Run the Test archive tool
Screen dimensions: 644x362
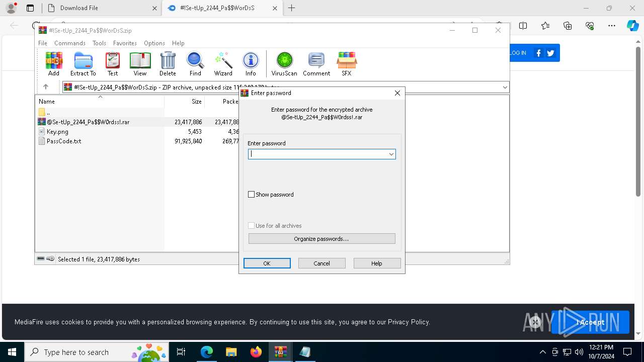[113, 64]
